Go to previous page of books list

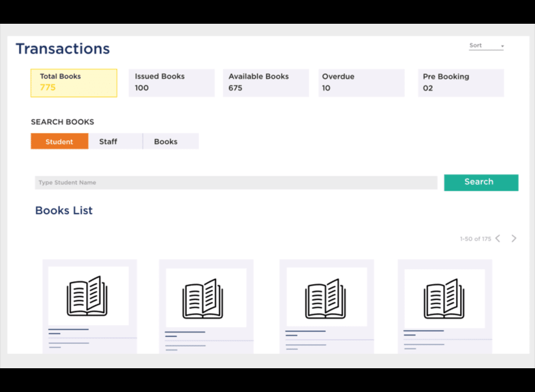(x=498, y=239)
